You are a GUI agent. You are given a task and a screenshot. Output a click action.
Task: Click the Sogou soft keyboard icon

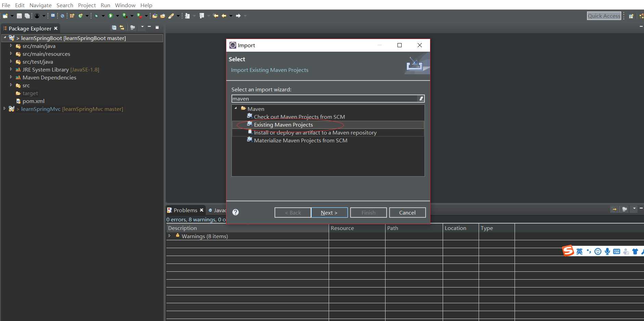(617, 252)
